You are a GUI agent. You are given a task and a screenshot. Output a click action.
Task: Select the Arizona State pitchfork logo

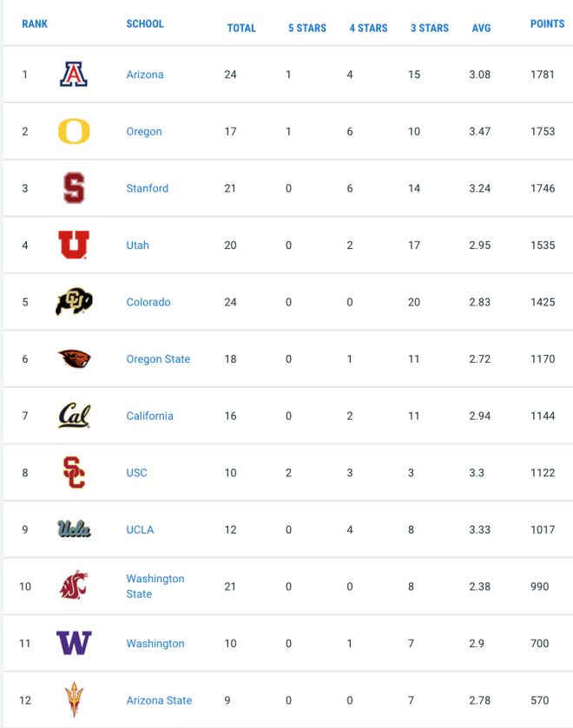(74, 699)
